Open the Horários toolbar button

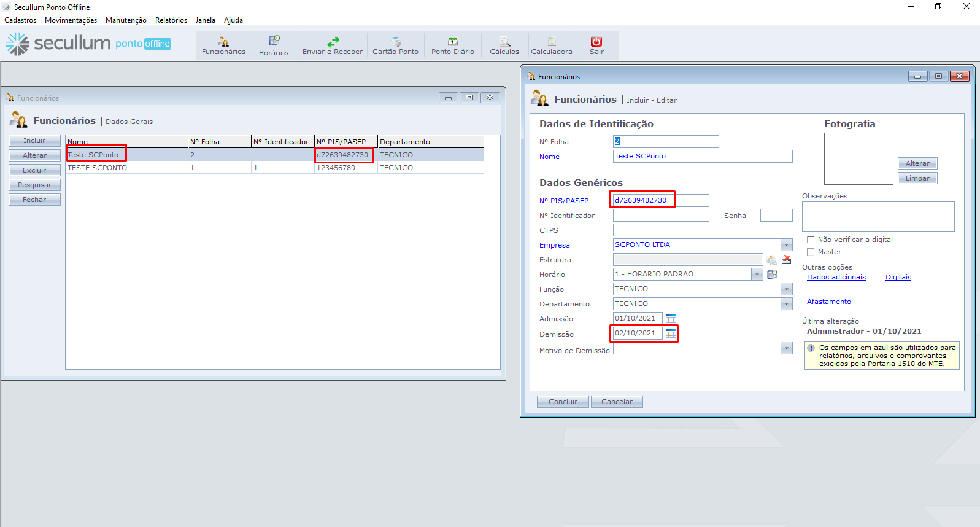(274, 45)
